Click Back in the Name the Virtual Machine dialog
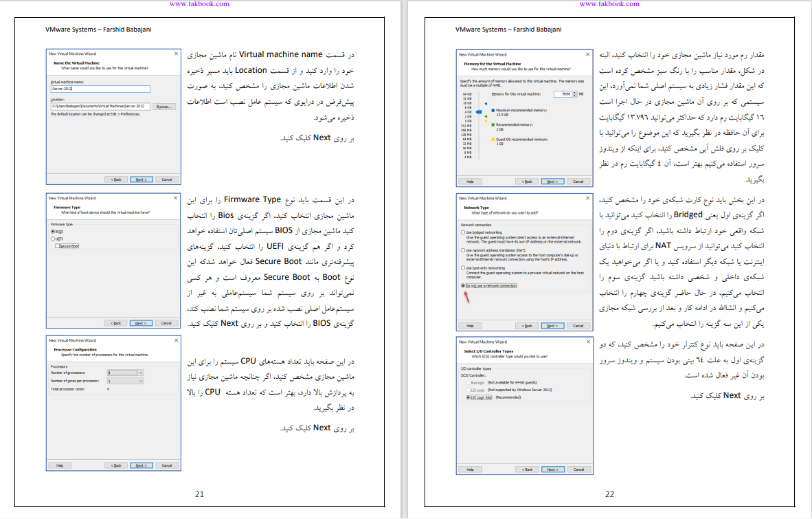The height and width of the screenshot is (519, 812). tap(116, 179)
